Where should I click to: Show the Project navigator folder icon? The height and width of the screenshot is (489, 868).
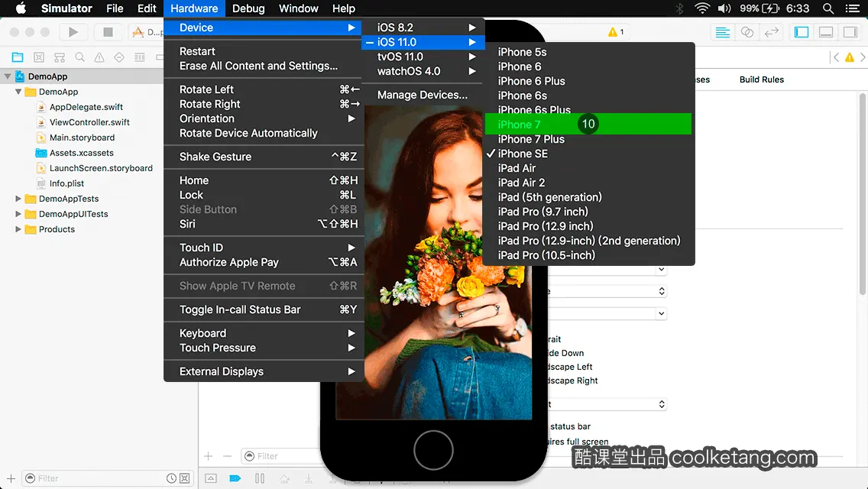point(18,57)
